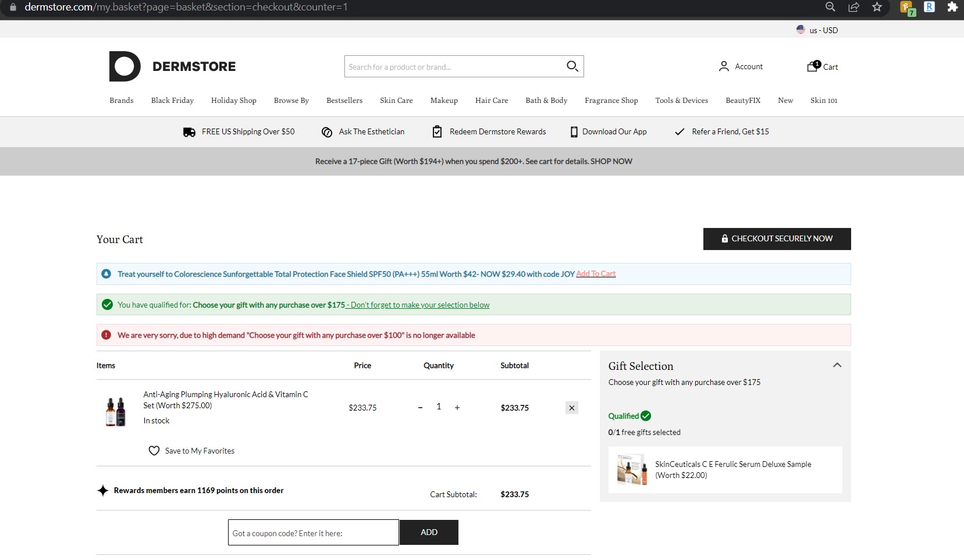Click the Download Our App phone icon

pyautogui.click(x=574, y=131)
